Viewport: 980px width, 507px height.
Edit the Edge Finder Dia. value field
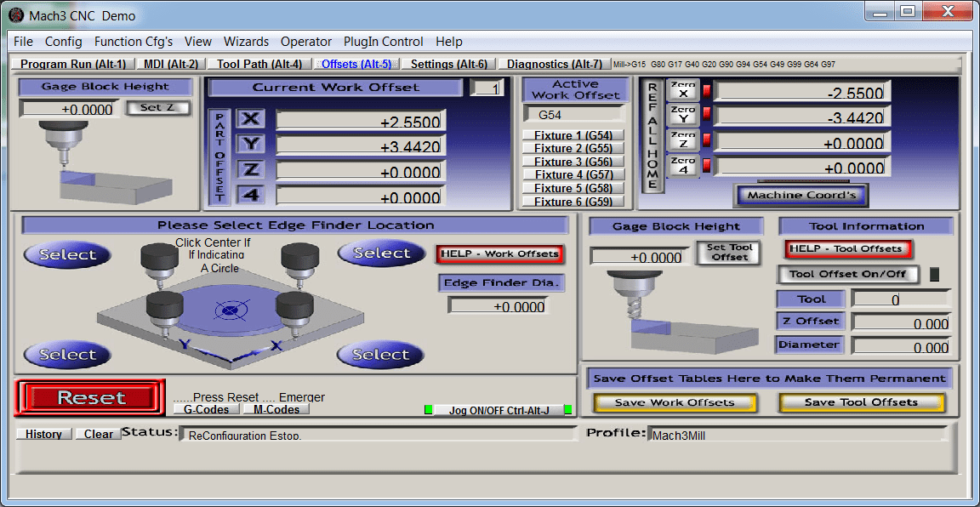point(498,306)
